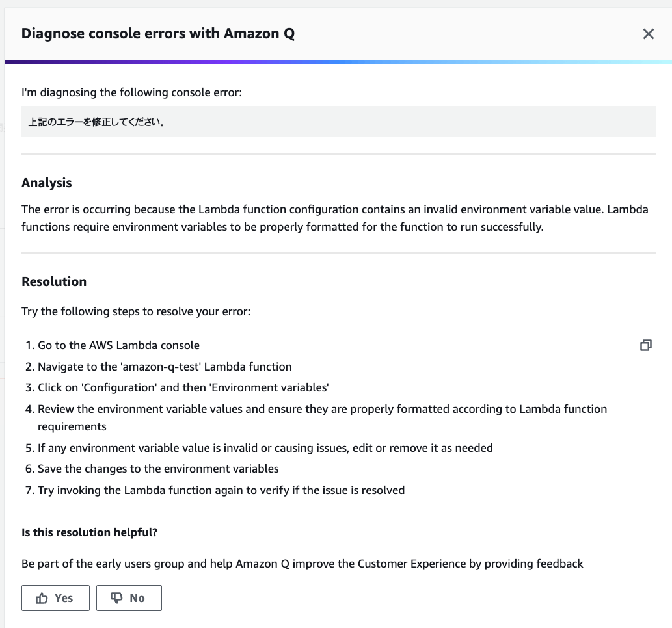672x628 pixels.
Task: Click step 'Go to the AWS Lambda console'
Action: [118, 345]
